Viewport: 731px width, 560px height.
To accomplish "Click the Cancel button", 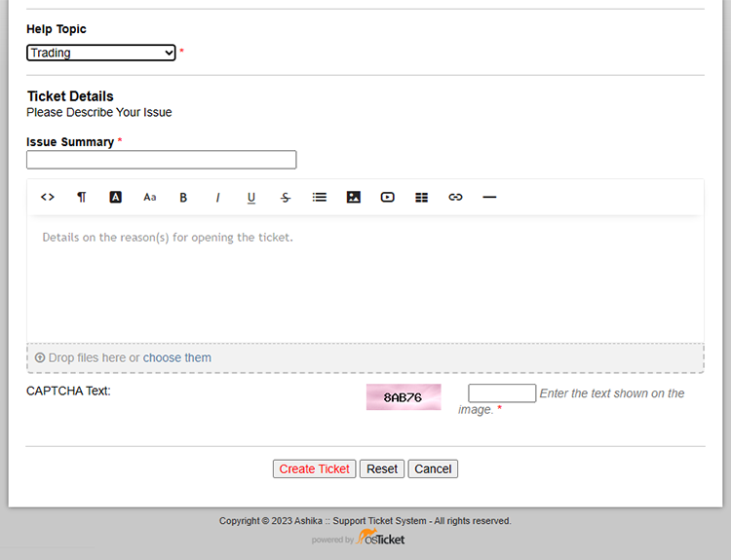I will tap(433, 469).
